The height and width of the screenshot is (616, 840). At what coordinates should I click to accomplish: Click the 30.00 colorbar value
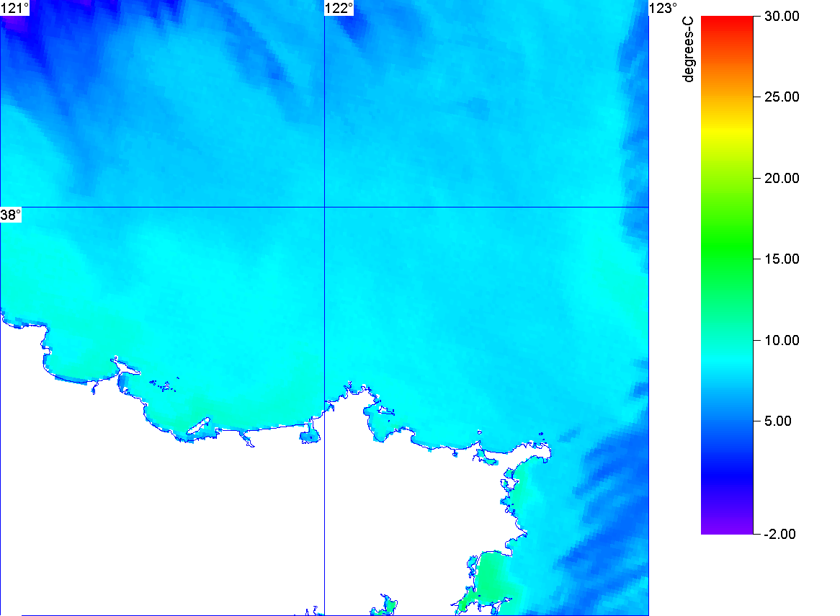pos(782,16)
